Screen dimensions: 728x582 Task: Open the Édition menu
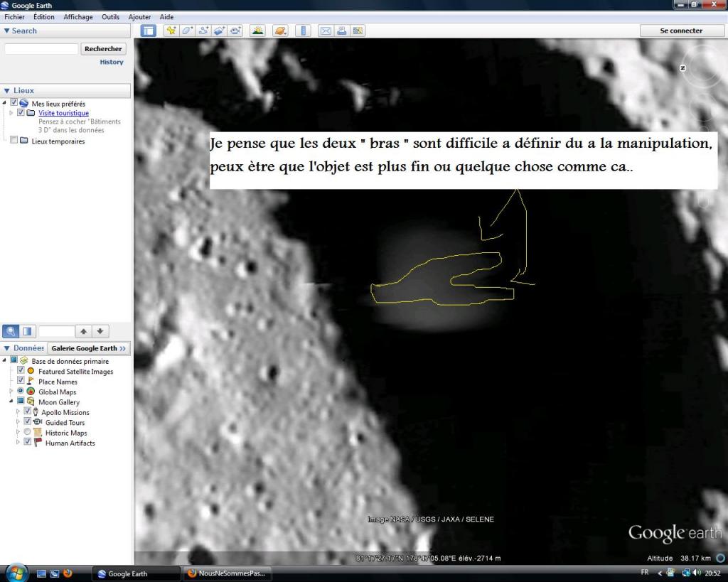pyautogui.click(x=43, y=17)
